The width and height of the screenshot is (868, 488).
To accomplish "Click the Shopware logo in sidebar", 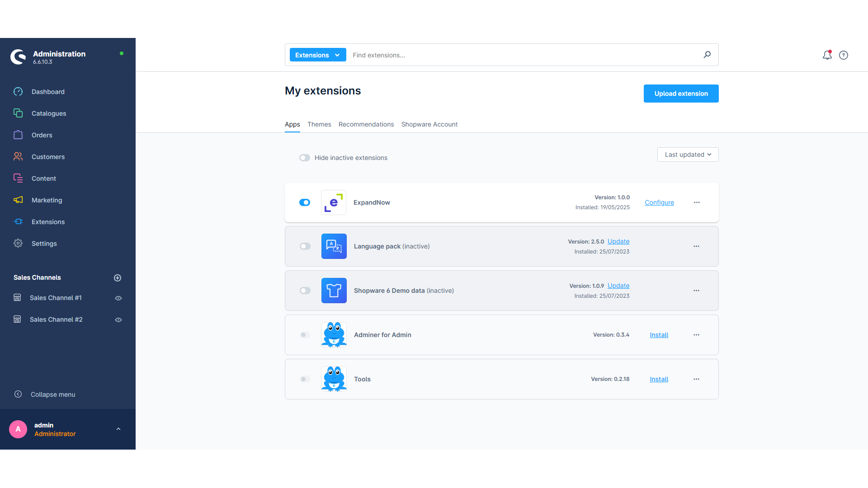I will [19, 57].
